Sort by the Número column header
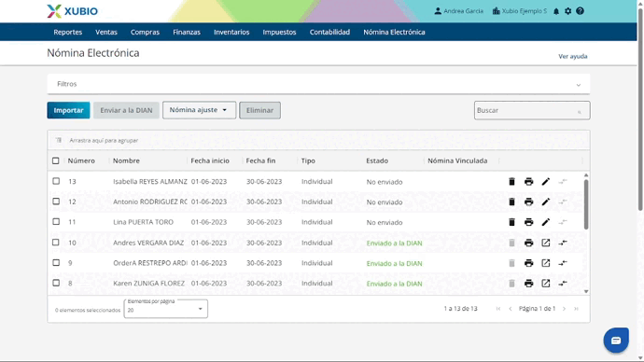Image resolution: width=644 pixels, height=362 pixels. (81, 160)
